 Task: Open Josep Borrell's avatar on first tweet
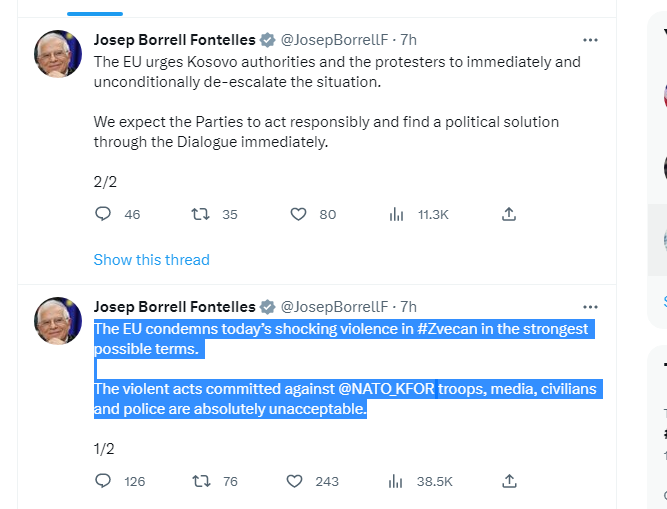click(x=58, y=55)
